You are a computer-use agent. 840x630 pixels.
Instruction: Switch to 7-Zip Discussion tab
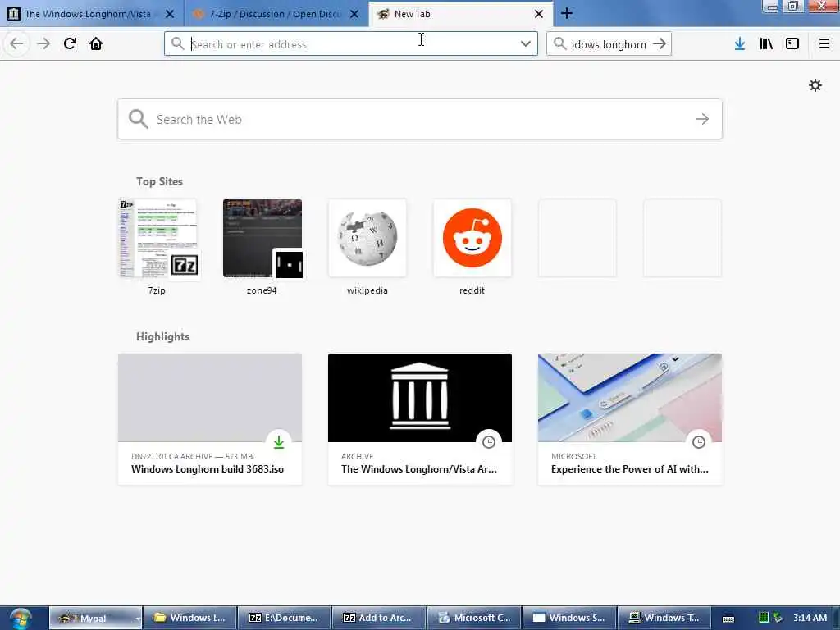[x=276, y=14]
